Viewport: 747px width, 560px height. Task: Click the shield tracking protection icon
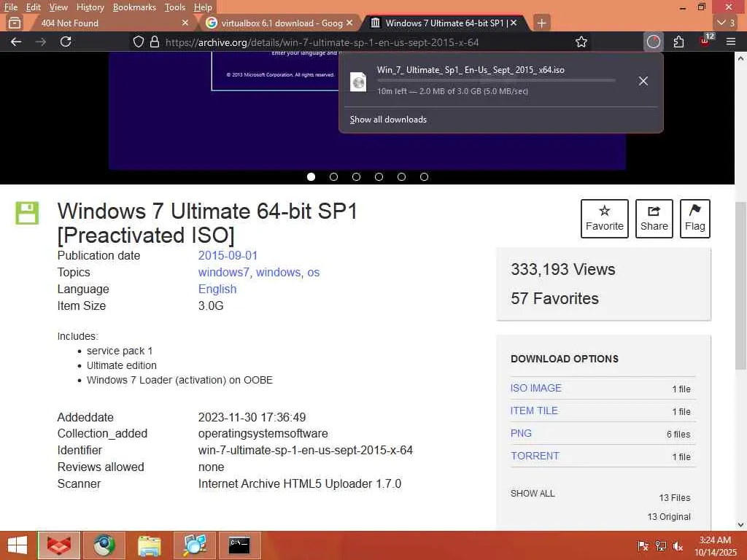click(x=138, y=42)
